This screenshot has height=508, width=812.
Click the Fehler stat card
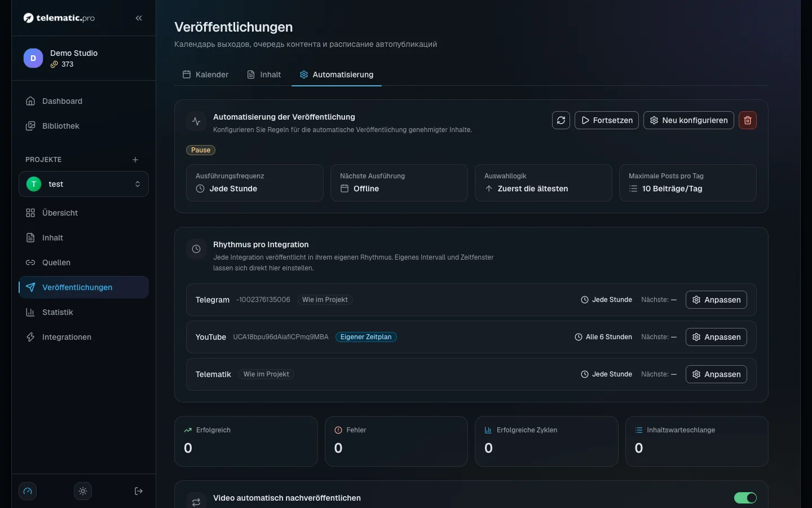click(396, 441)
